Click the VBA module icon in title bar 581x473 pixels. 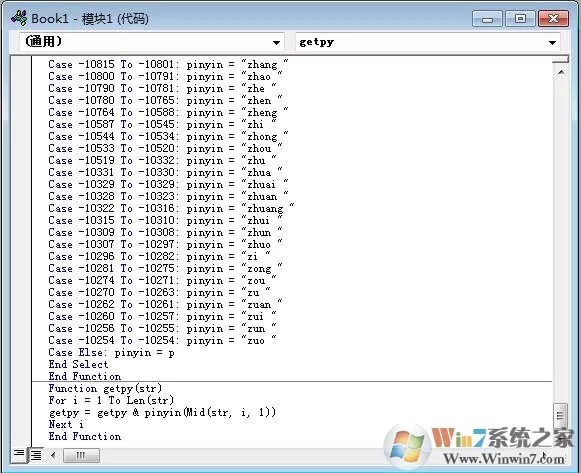[19, 18]
